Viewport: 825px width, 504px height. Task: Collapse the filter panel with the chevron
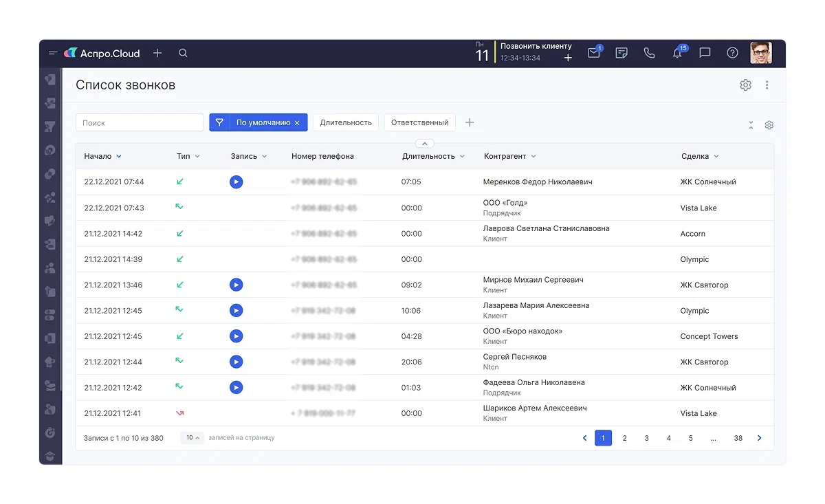coord(424,144)
